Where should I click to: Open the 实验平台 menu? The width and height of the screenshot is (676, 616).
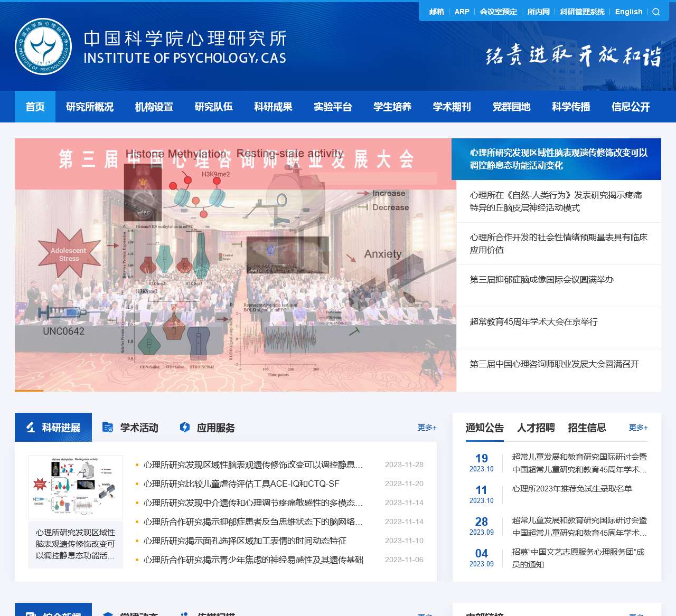pos(333,107)
